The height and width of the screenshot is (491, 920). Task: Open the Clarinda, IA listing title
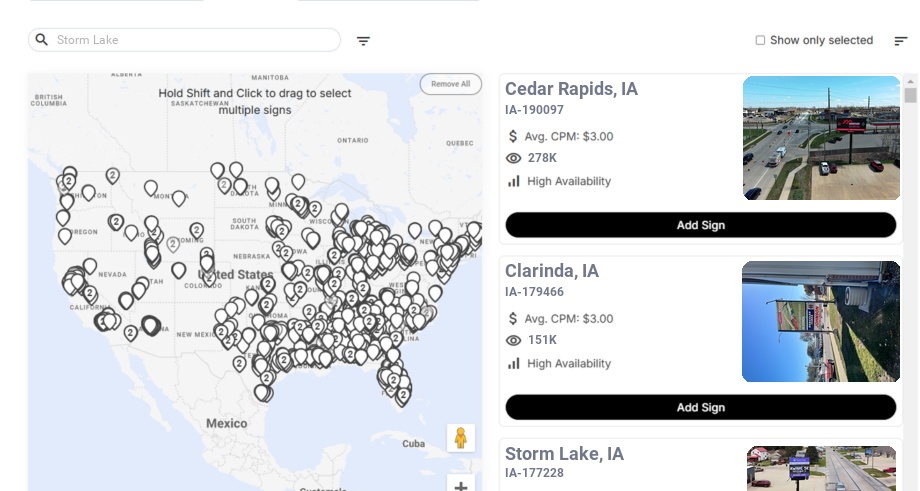click(552, 271)
